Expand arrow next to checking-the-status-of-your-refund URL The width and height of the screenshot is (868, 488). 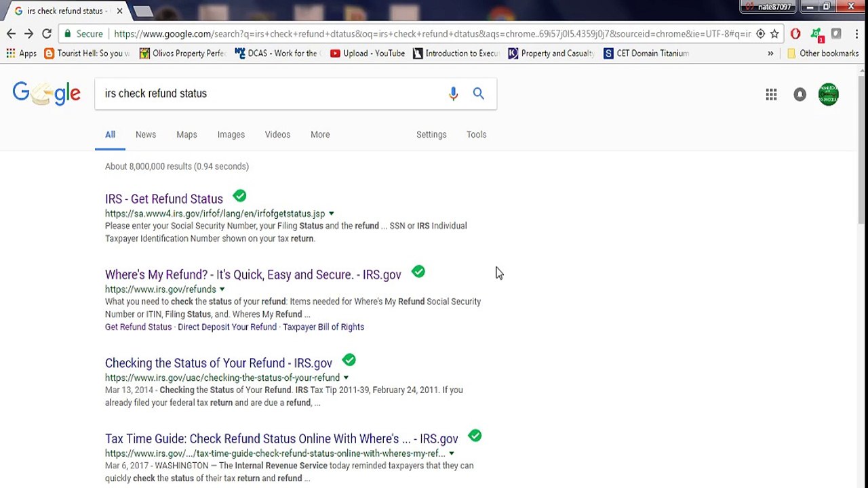click(346, 378)
